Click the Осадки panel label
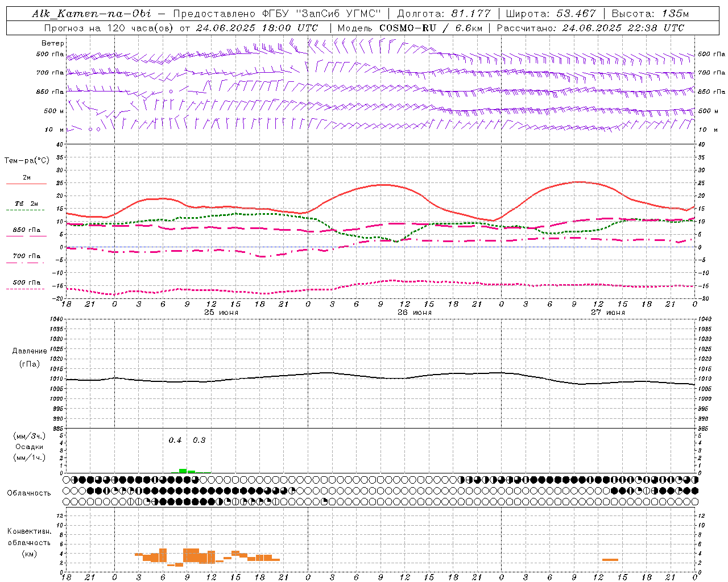The image size is (728, 582). 29,447
